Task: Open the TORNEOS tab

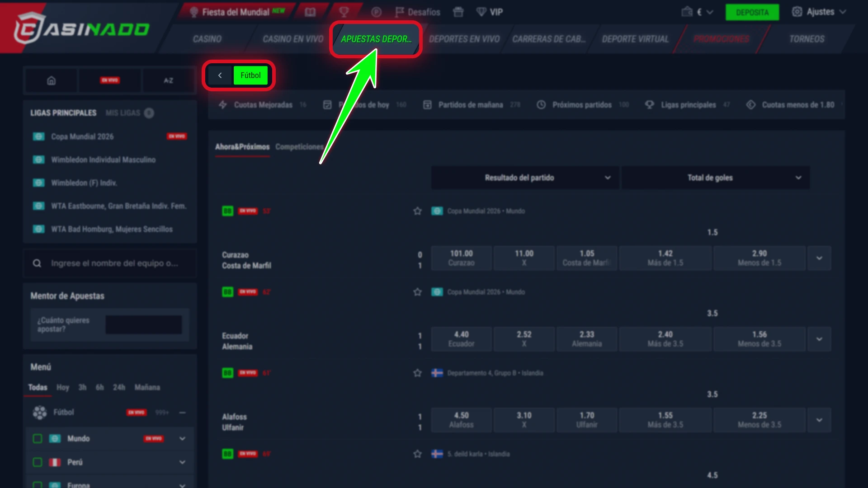Action: click(x=807, y=39)
